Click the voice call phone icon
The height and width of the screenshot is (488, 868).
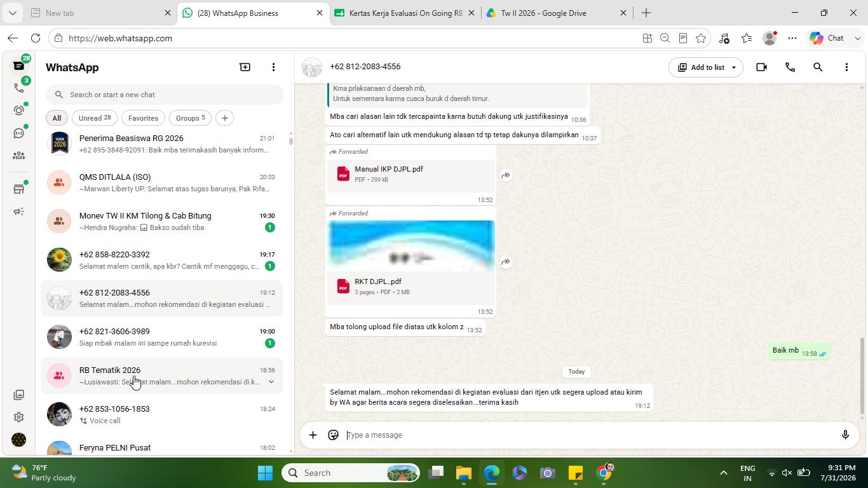[x=790, y=67]
